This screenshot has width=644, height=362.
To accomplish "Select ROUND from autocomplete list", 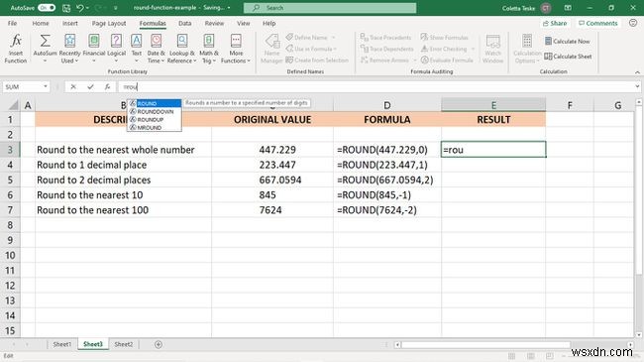I will 155,103.
